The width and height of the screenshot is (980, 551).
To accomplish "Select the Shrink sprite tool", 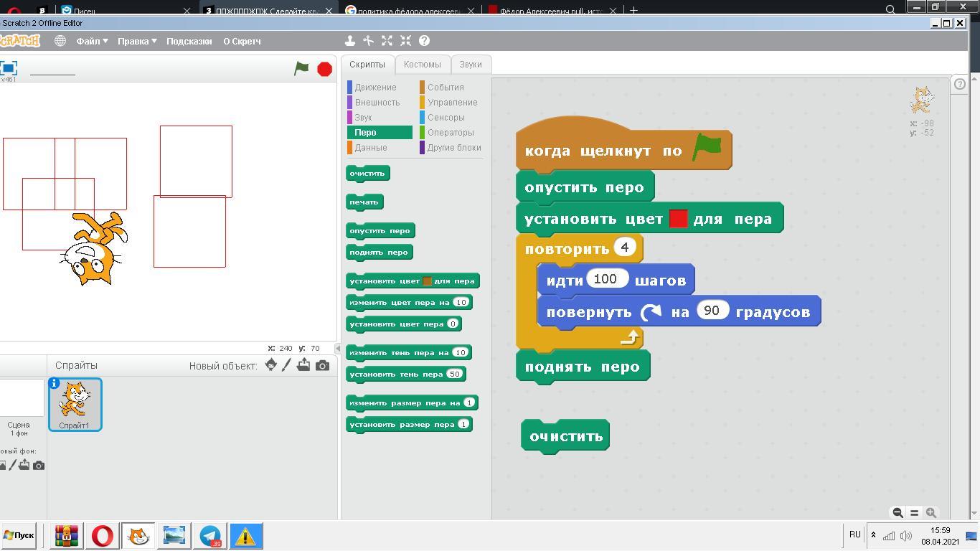I will click(x=405, y=41).
